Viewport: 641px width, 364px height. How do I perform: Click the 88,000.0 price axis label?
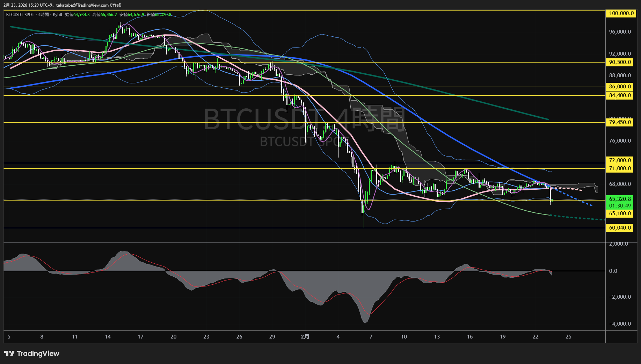tap(620, 75)
